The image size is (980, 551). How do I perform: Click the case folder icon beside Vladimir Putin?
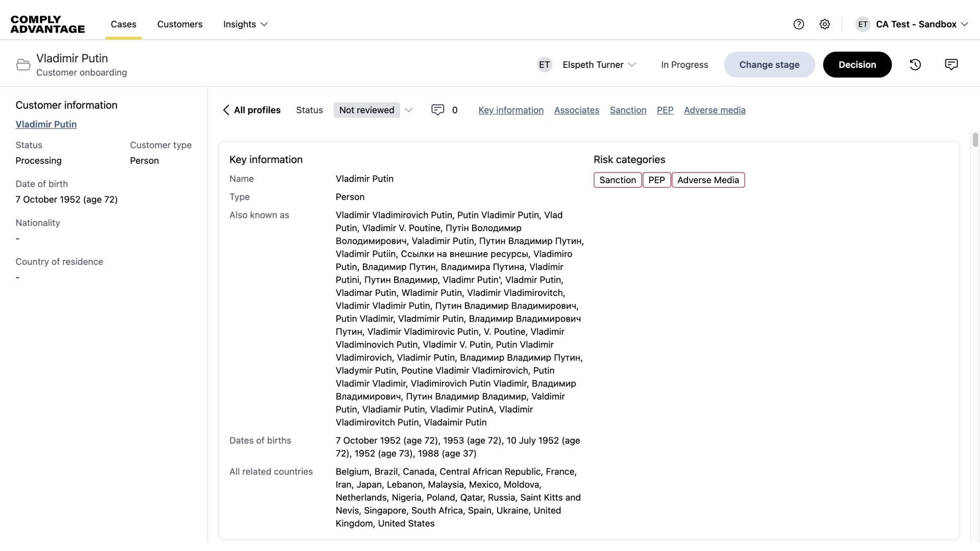pos(22,64)
